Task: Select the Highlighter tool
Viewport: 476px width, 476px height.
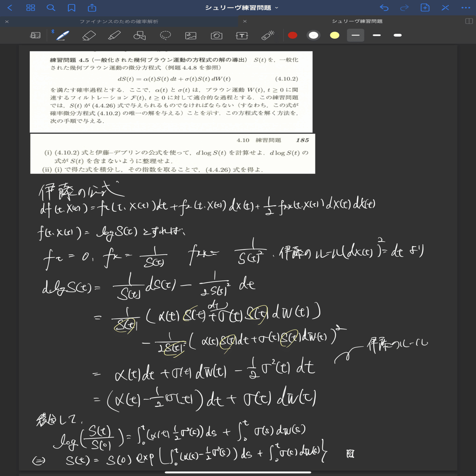Action: tap(114, 35)
